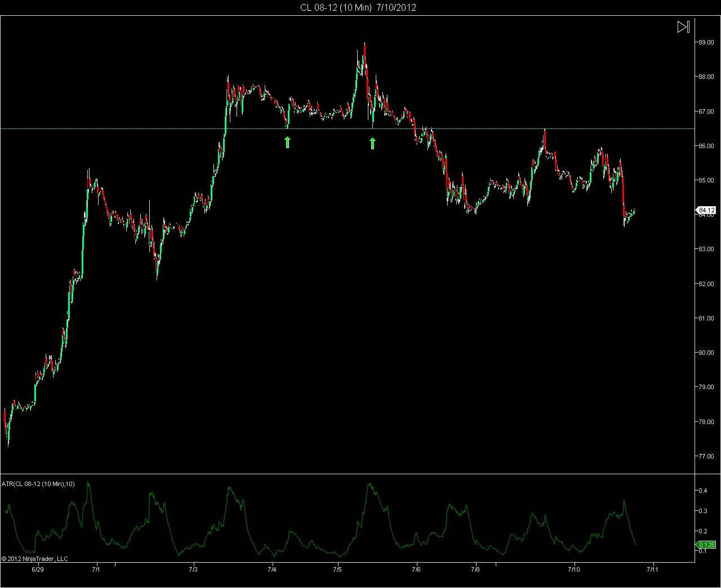Click the 7/4 date label on time axis
721x588 pixels.
click(x=273, y=569)
